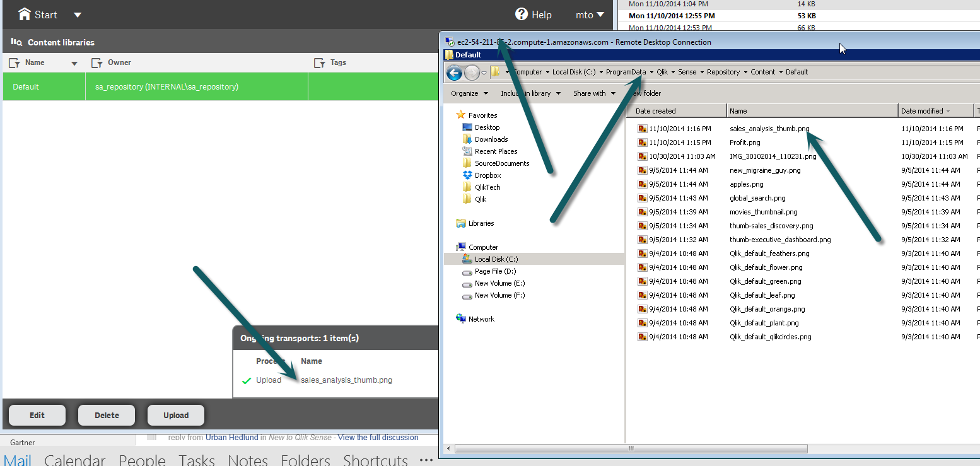
Task: Click the Name column sort arrow
Action: pos(74,63)
